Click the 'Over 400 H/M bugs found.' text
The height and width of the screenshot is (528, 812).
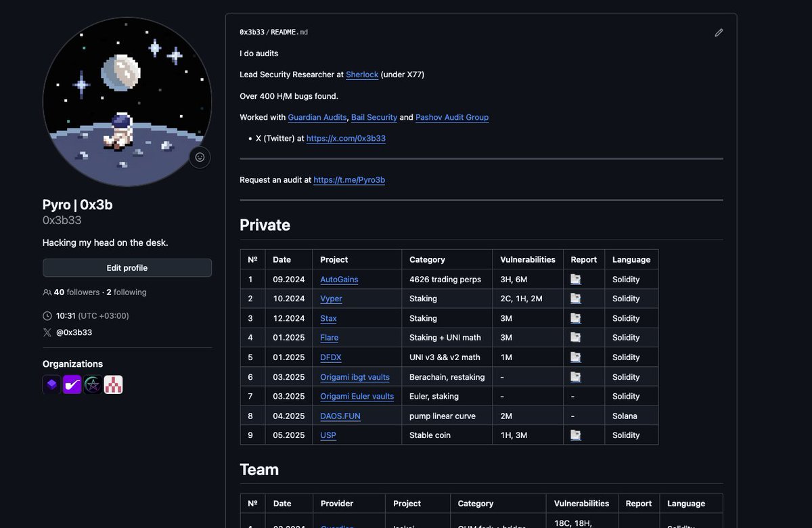tap(289, 96)
